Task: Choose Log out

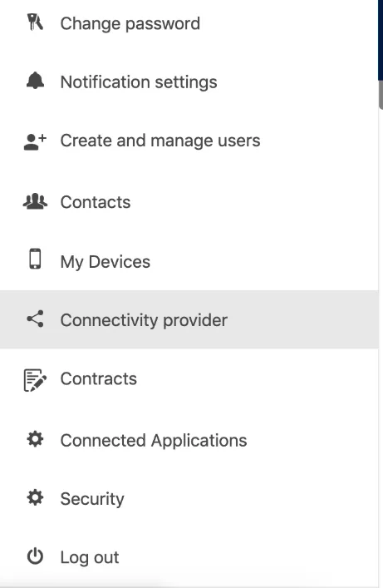Action: pos(90,557)
